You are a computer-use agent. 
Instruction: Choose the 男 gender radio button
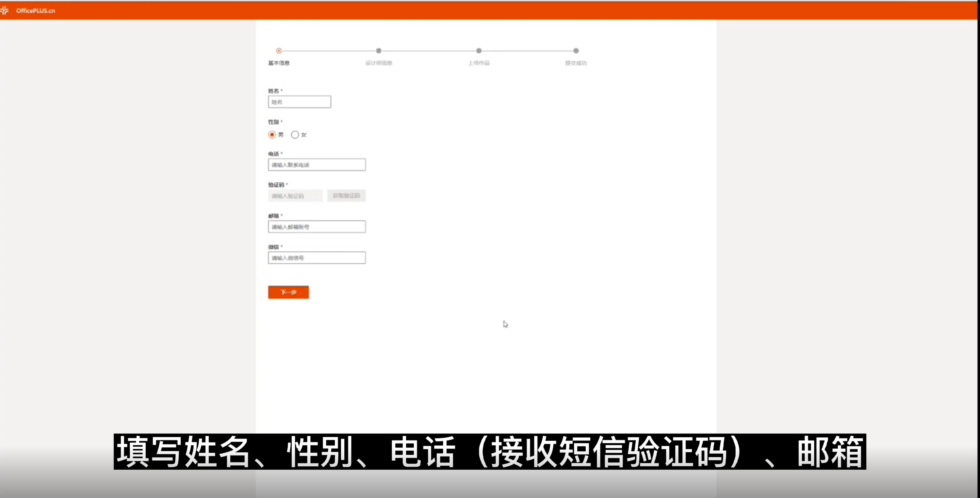pyautogui.click(x=272, y=134)
